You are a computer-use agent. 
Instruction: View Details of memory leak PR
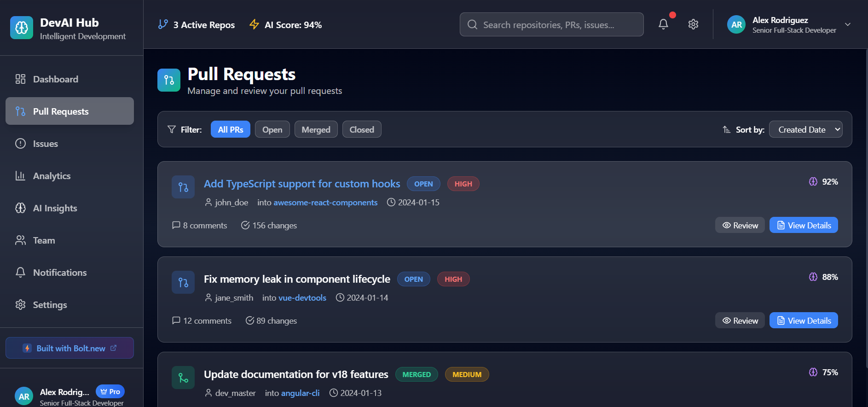804,320
